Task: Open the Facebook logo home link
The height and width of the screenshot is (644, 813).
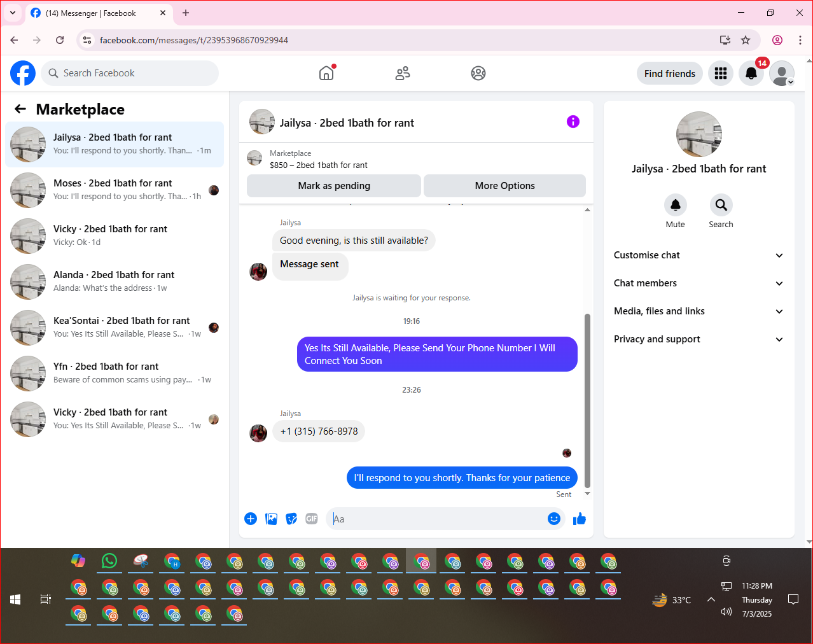Action: [x=23, y=73]
